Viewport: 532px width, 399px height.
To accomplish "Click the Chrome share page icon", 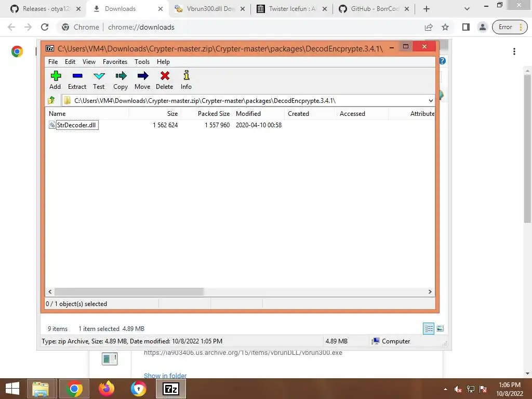I will (x=429, y=27).
